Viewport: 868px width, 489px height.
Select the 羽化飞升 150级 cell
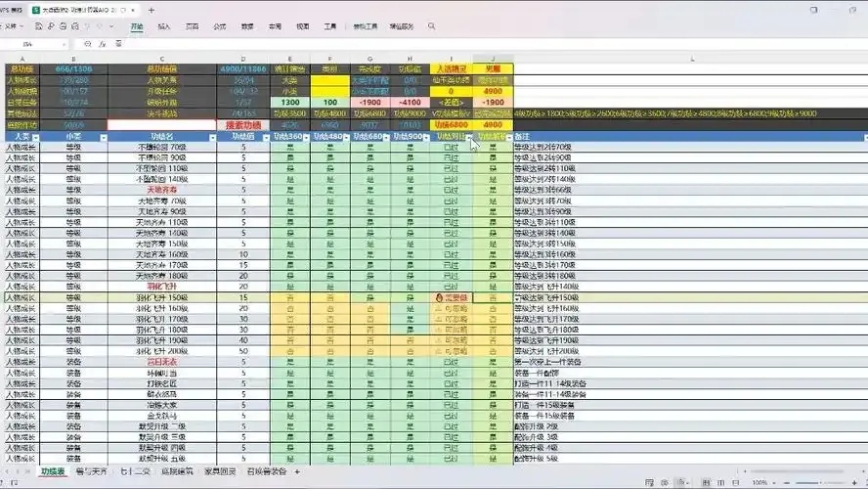tap(162, 298)
